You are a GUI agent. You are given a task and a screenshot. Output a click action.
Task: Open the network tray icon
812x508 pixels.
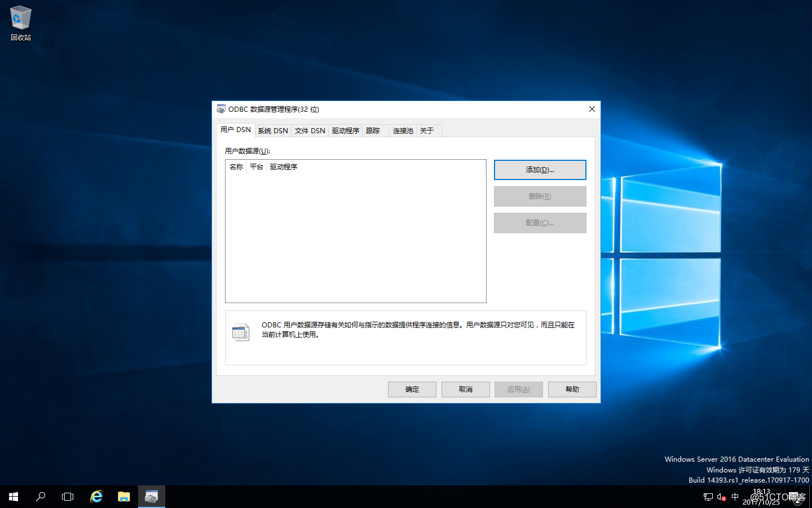pos(708,497)
